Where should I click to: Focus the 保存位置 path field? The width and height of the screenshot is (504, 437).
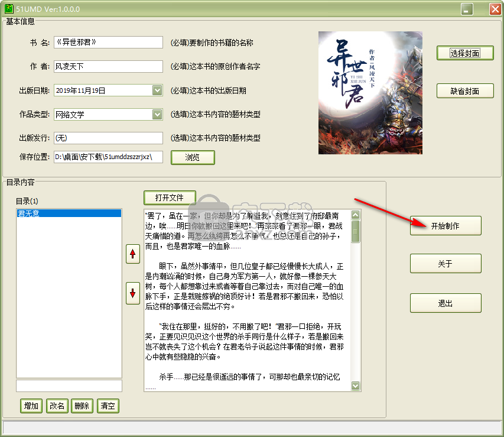tap(108, 157)
